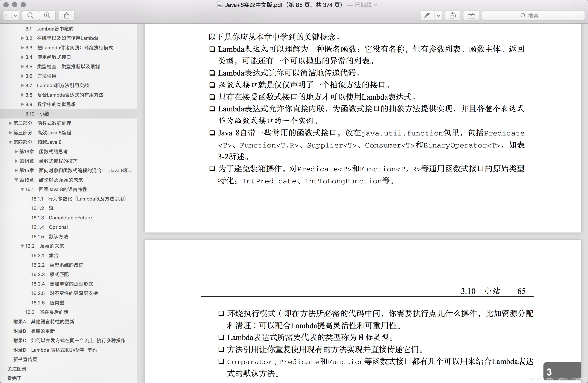Expand section 3.6 方法引用
588x383 pixels.
pyautogui.click(x=22, y=76)
